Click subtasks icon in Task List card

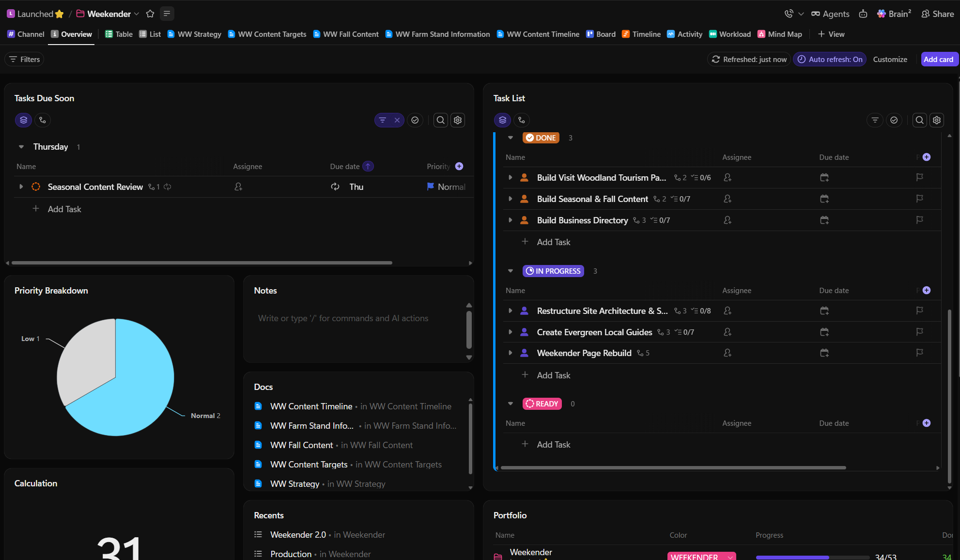tap(521, 120)
